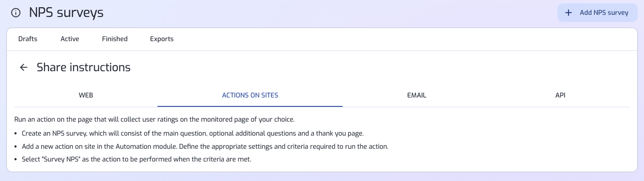Click the NPS surveys page title
Viewport: 644px width, 181px height.
coord(66,13)
